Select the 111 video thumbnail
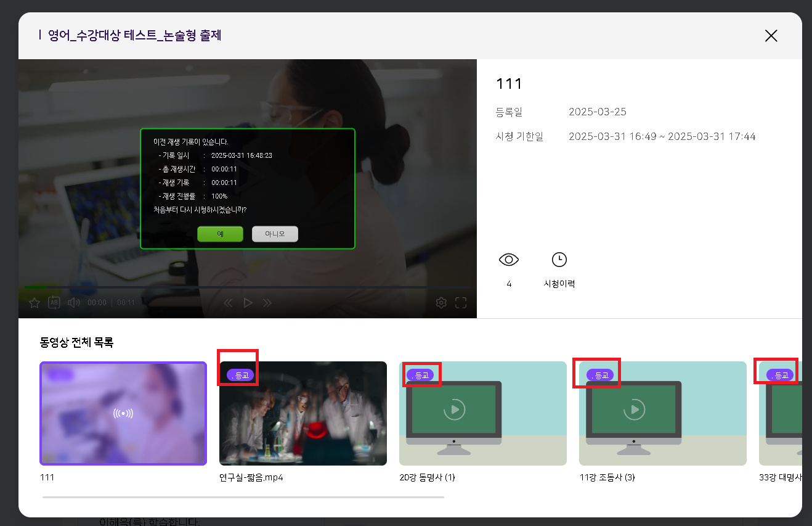This screenshot has width=812, height=526. pyautogui.click(x=123, y=413)
